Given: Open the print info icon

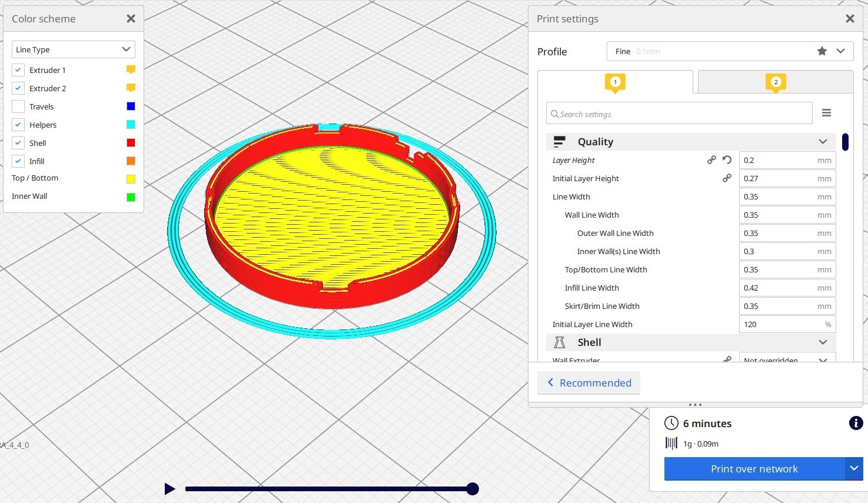Looking at the screenshot, I should click(856, 423).
